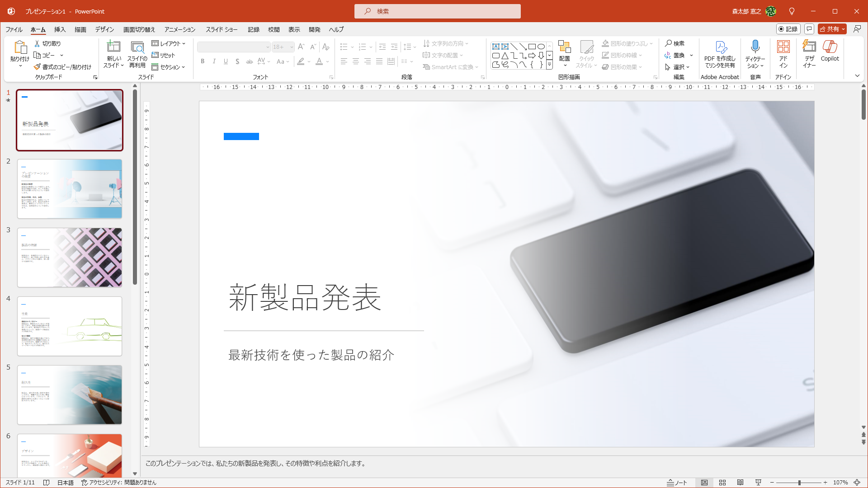Click the Paste (貼り付け) clipboard icon
The height and width of the screenshot is (488, 868).
point(20,47)
